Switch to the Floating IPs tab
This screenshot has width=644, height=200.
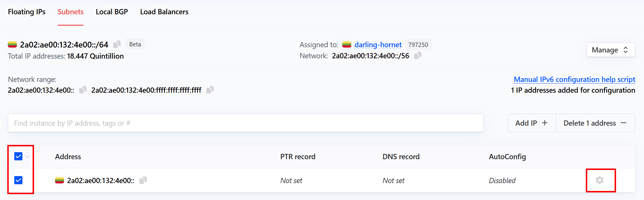click(x=27, y=12)
